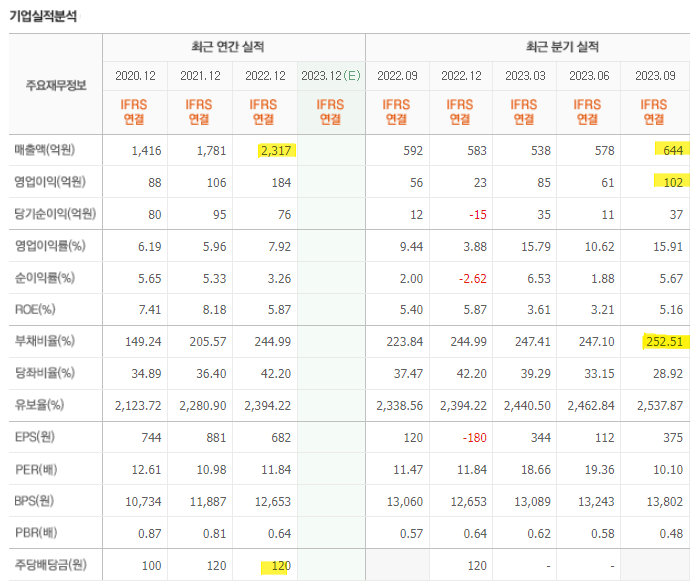This screenshot has height=581, width=690.
Task: Click the debt ratio value 149.24
Action: pos(143,342)
